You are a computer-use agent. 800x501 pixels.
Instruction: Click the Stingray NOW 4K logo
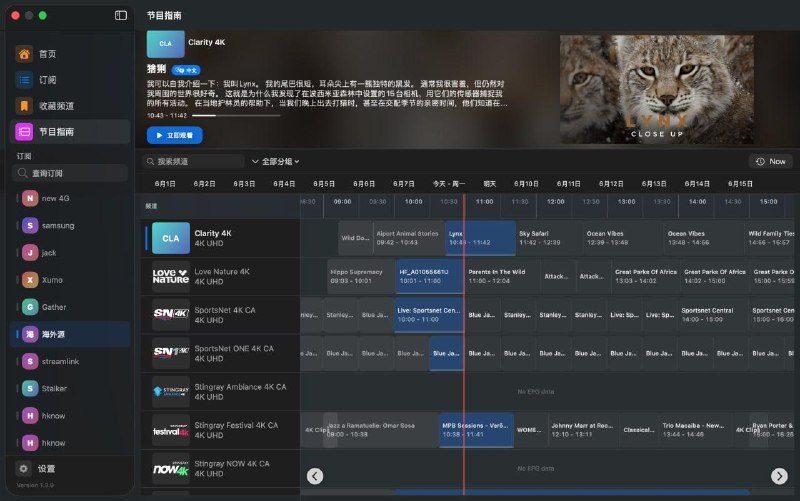tap(171, 468)
